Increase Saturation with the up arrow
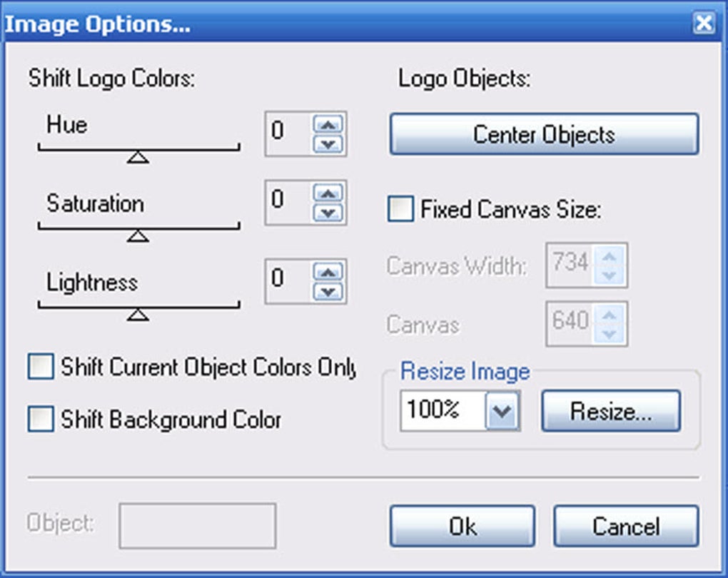728x578 pixels. point(328,193)
